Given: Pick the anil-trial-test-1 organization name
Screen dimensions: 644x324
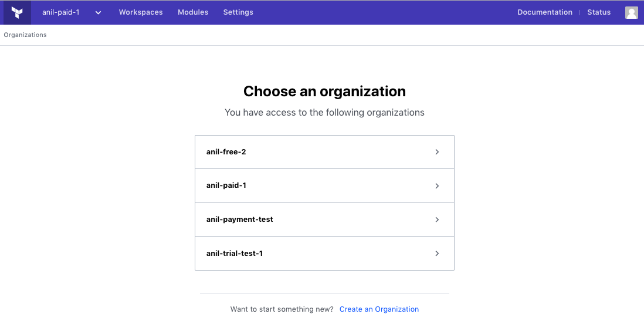Looking at the screenshot, I should click(x=235, y=254).
